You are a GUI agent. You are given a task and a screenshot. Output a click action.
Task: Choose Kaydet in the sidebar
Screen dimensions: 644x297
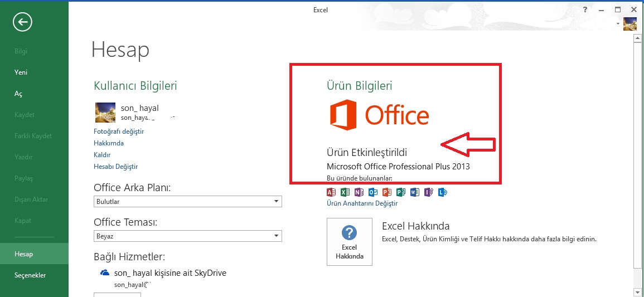point(34,114)
